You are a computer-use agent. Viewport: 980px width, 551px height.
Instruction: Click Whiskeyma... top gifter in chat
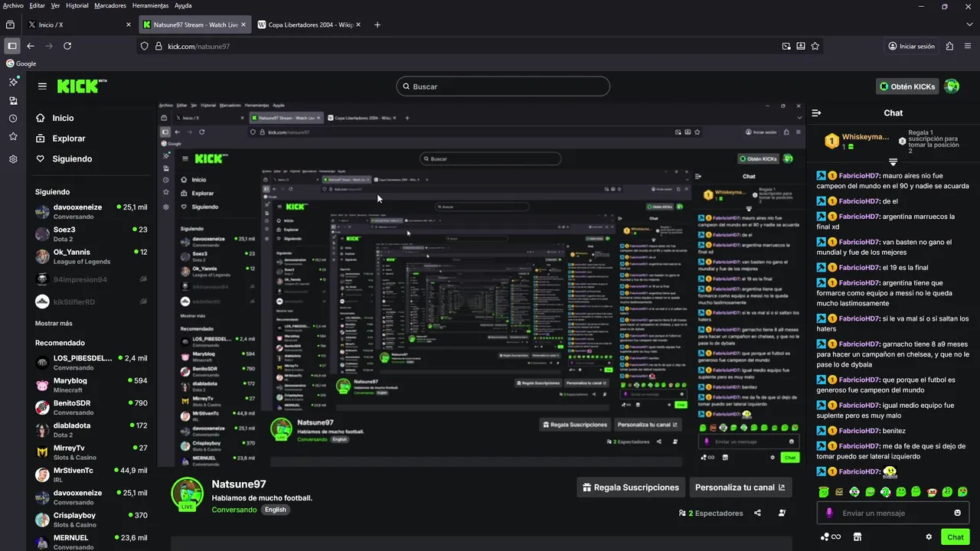pos(857,141)
